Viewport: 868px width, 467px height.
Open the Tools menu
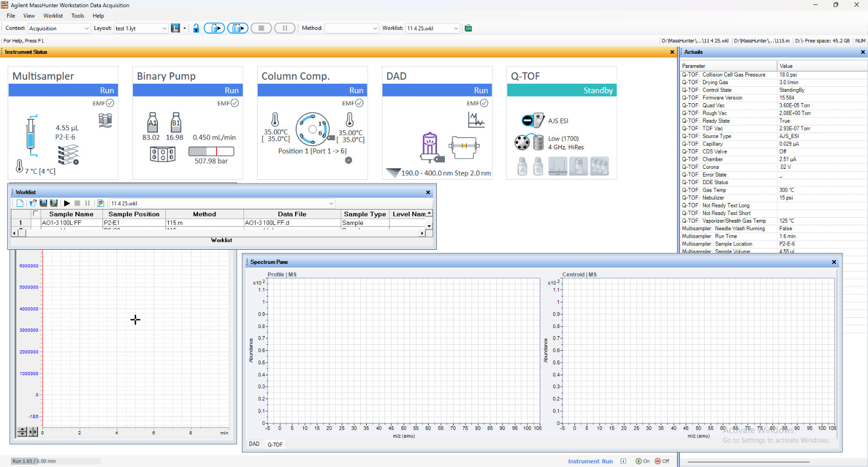pos(78,16)
